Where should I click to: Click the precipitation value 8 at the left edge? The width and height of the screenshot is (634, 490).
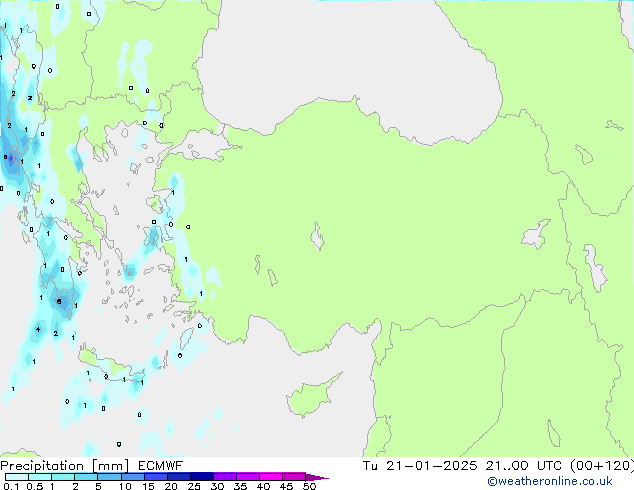[x=6, y=157]
